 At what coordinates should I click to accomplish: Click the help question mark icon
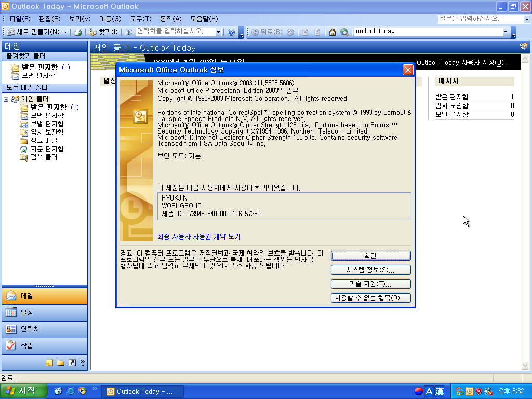pyautogui.click(x=231, y=32)
